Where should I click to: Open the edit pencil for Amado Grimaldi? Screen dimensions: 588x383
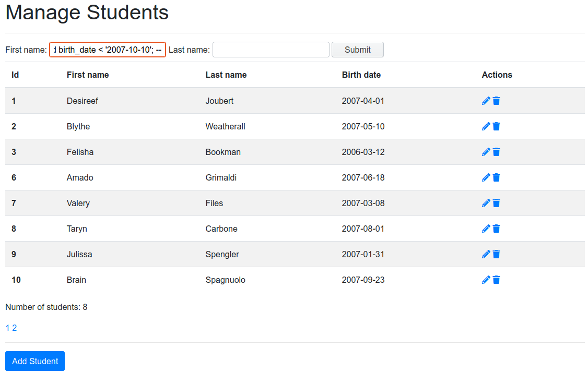[x=486, y=177]
